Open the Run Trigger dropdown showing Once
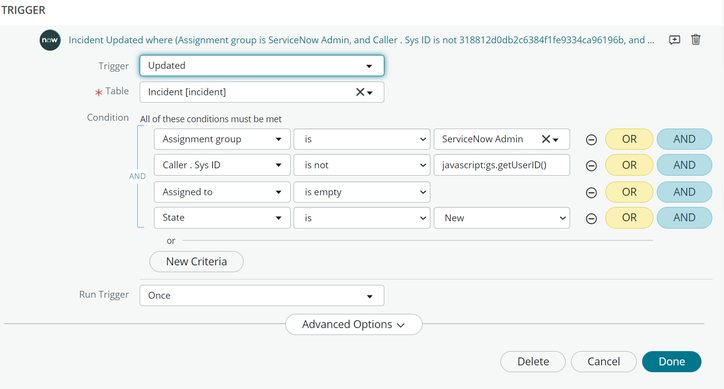This screenshot has height=389, width=724. [262, 295]
